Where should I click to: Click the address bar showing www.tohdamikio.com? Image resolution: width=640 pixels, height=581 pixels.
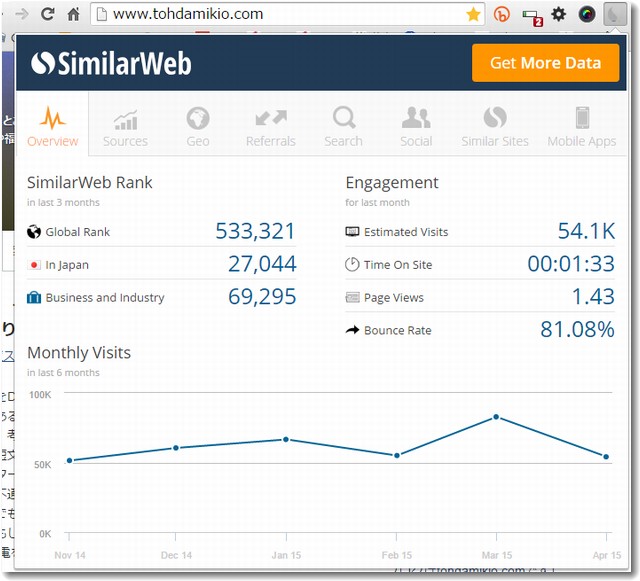coord(280,14)
